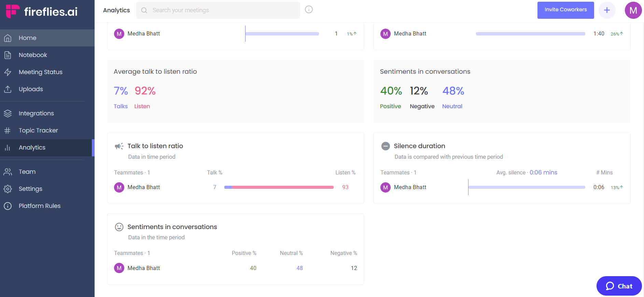Screen dimensions: 644x297
Task: Click the megaphone Talk to listen icon
Action: click(119, 146)
